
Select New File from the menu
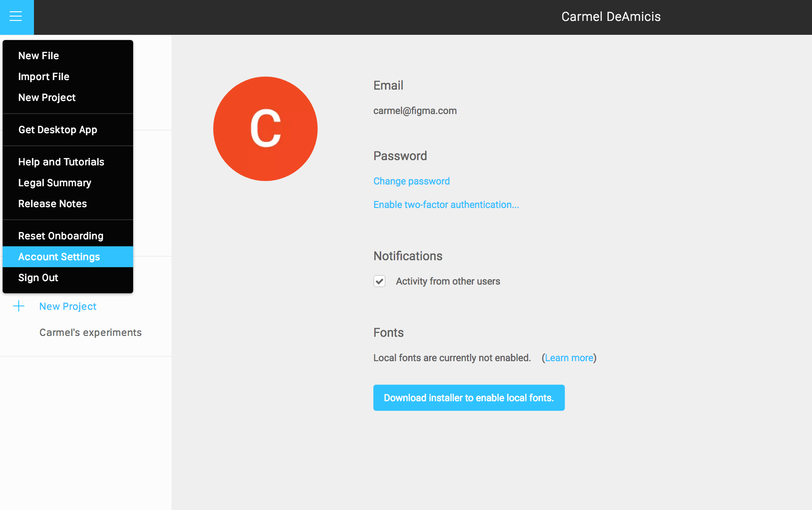38,55
